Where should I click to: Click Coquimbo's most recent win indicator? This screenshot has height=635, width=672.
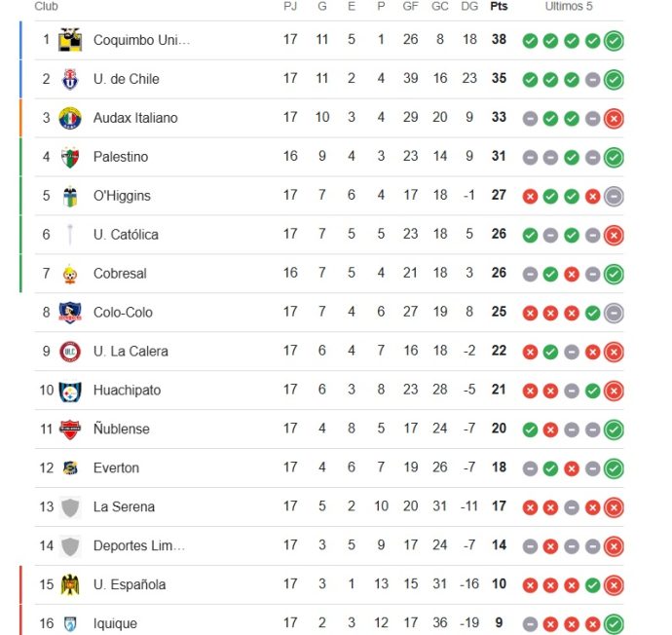click(x=614, y=41)
